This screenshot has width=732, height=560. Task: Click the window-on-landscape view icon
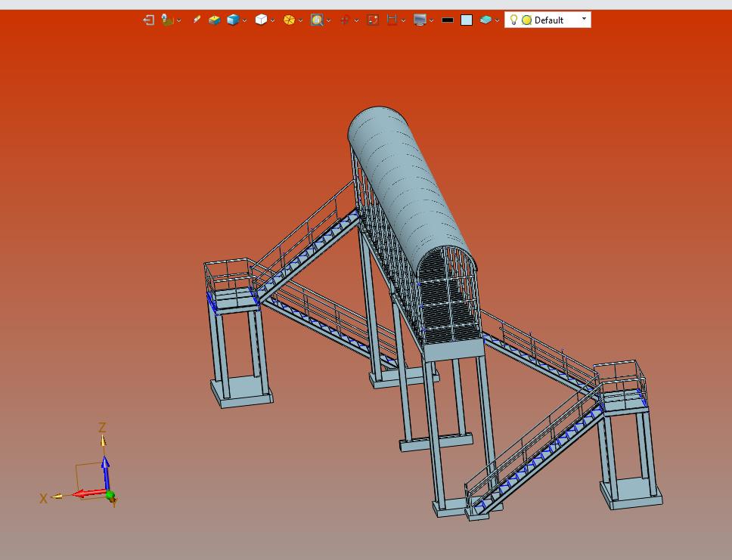tap(167, 20)
